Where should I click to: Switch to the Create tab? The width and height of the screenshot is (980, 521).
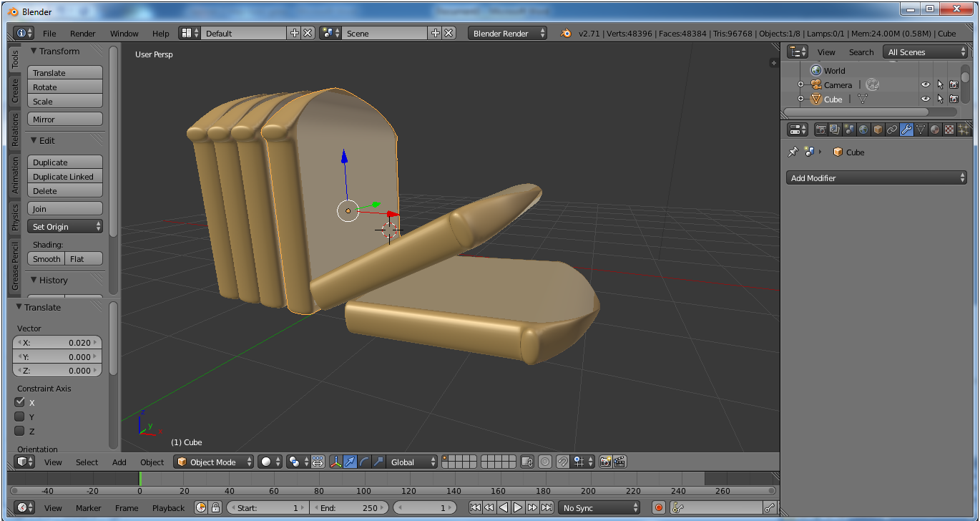(x=15, y=91)
